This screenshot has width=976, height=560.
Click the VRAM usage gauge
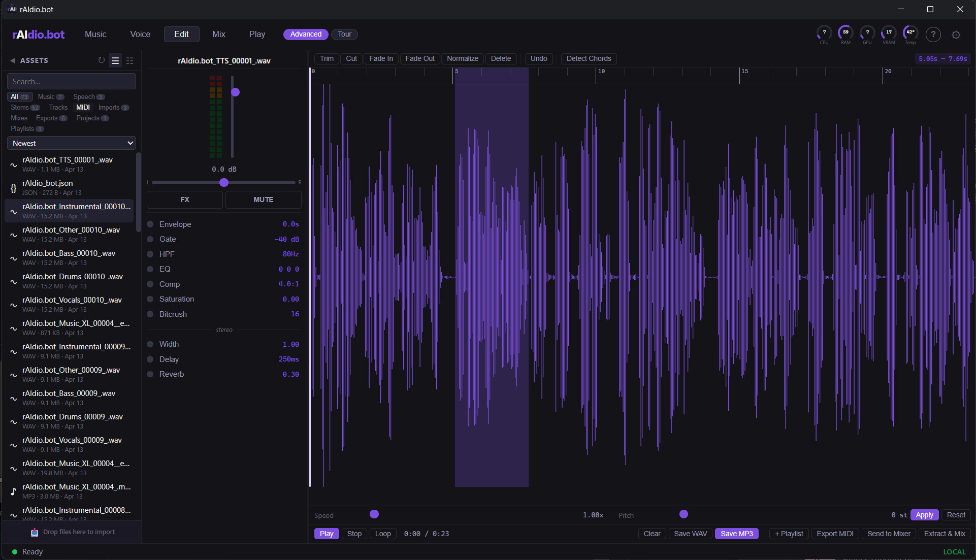pyautogui.click(x=889, y=35)
